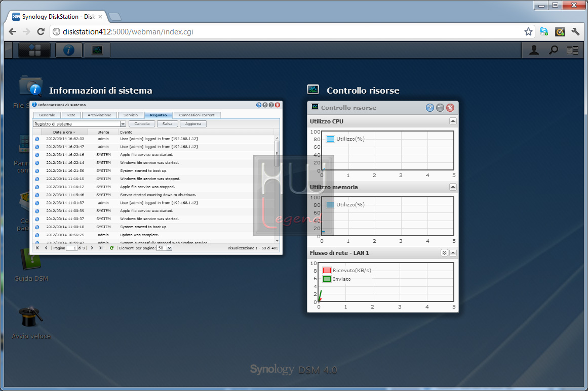Switch to the Servizio tab
This screenshot has height=391, width=588.
131,115
